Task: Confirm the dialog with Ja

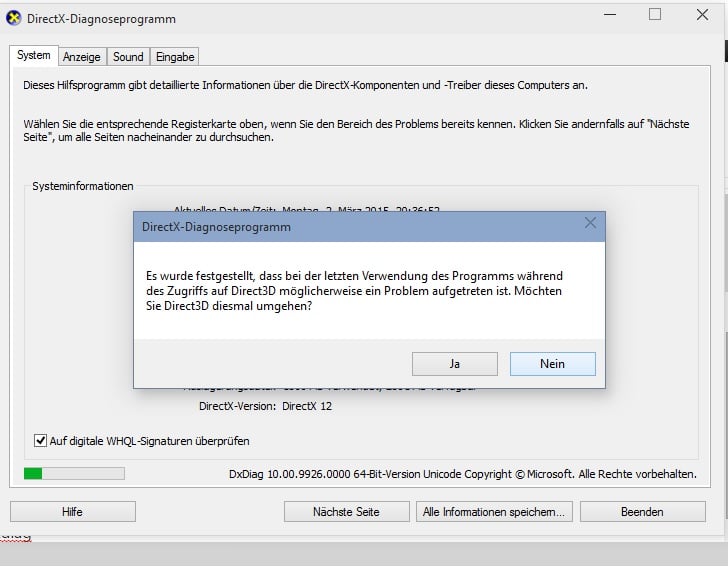Action: [455, 364]
